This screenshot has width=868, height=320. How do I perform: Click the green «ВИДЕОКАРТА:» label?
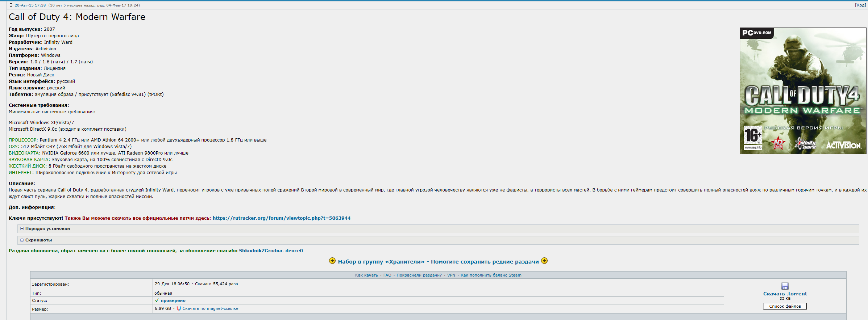(x=25, y=153)
